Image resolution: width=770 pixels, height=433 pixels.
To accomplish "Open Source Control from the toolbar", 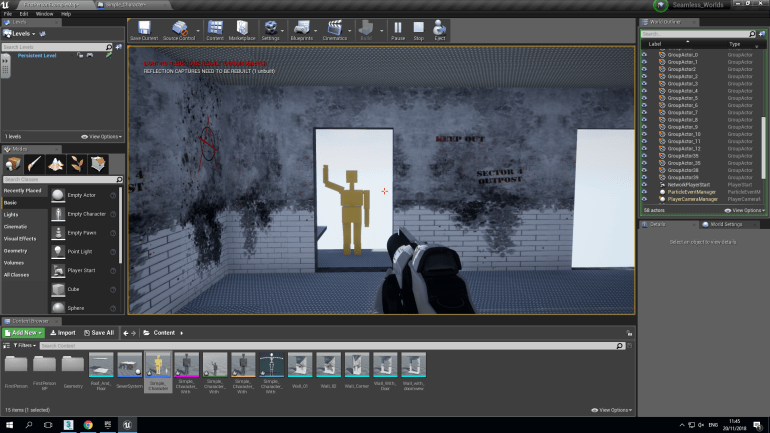I will point(179,30).
